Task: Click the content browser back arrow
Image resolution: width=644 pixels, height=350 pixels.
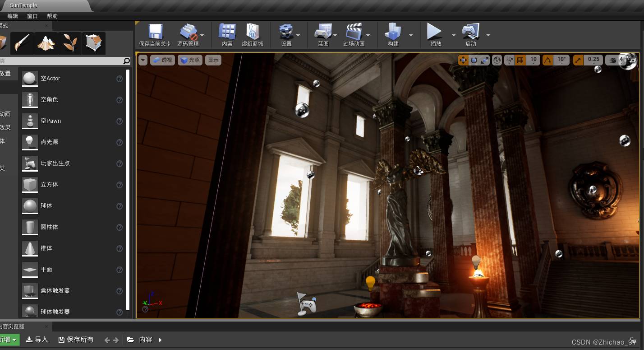Action: tap(107, 340)
